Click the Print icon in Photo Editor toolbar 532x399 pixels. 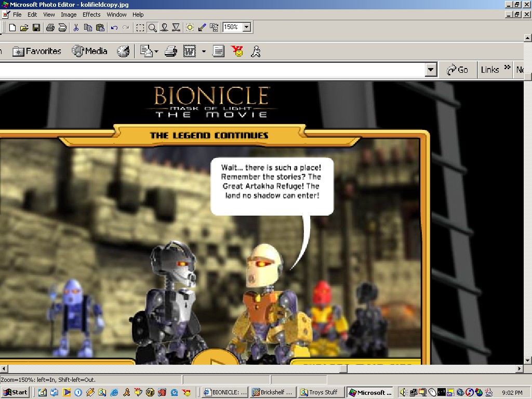pos(50,28)
